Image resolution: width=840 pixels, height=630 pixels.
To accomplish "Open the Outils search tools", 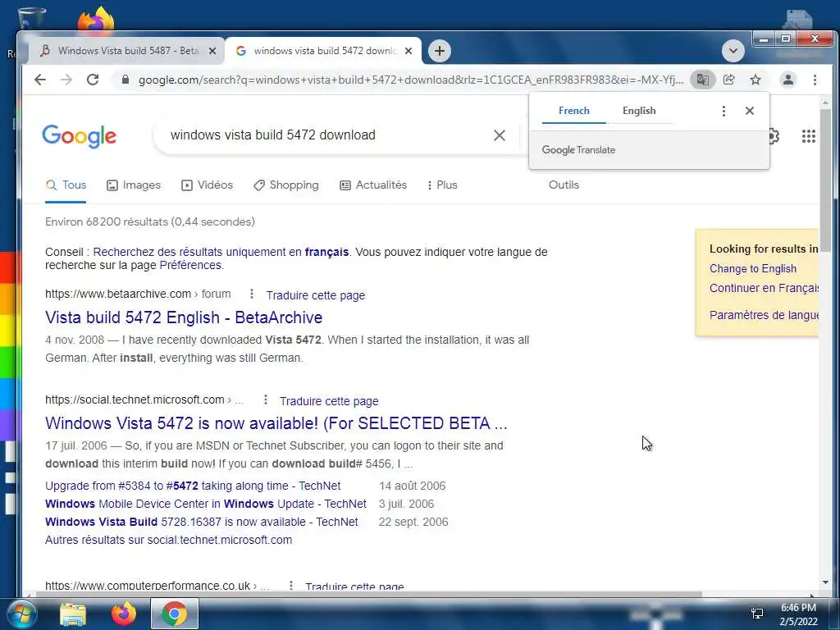I will 564,185.
